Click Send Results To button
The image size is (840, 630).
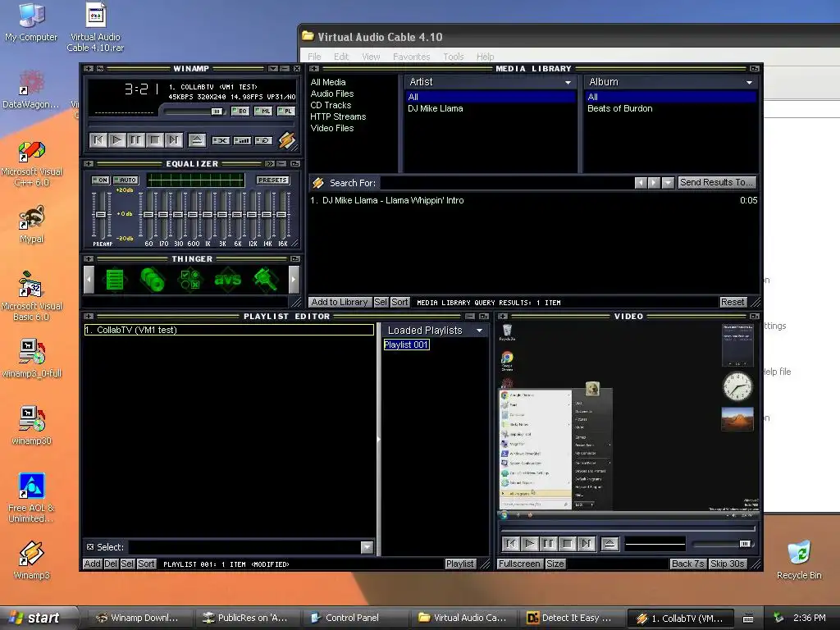tap(717, 183)
